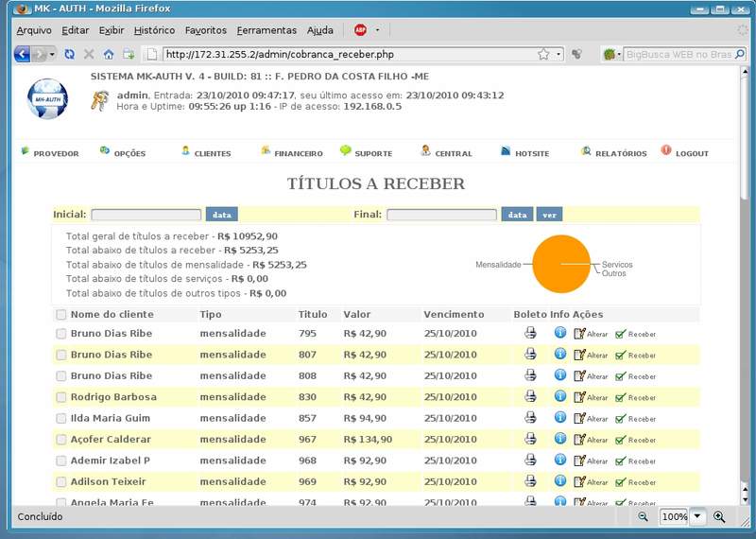
Task: Open the back/forward history dropdown arrow
Action: point(52,54)
